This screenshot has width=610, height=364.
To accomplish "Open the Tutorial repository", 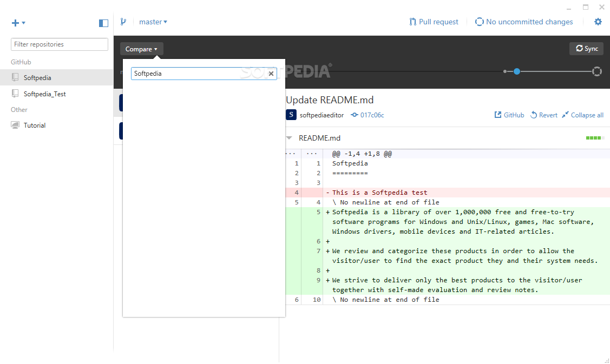I will [x=57, y=125].
